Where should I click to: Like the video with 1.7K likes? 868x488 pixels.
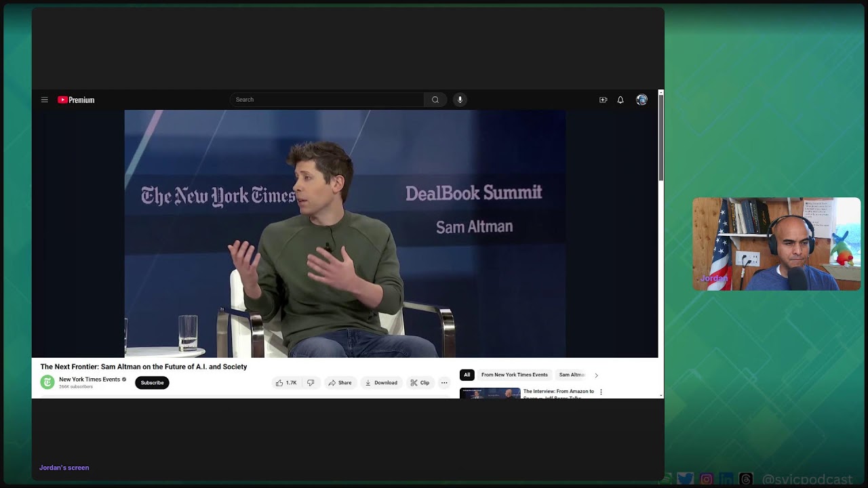pos(286,383)
